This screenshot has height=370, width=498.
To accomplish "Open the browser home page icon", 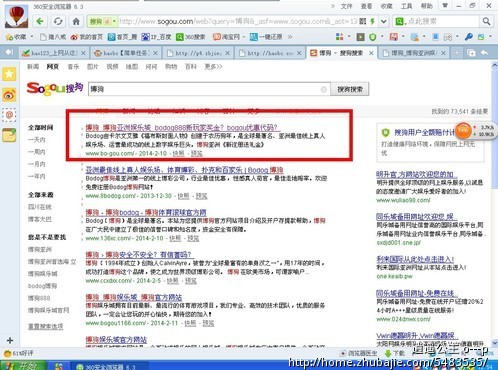I will tap(76, 22).
